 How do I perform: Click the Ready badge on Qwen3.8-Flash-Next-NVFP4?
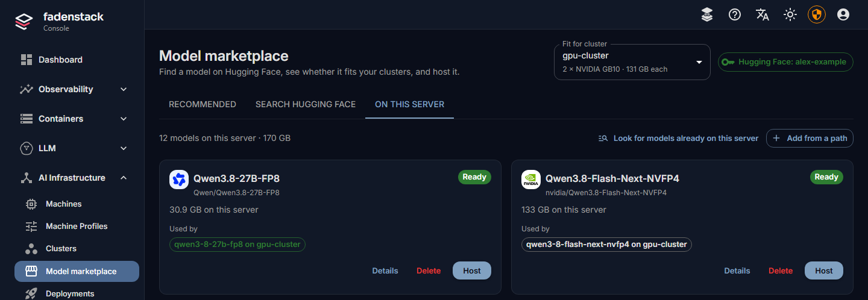[826, 177]
